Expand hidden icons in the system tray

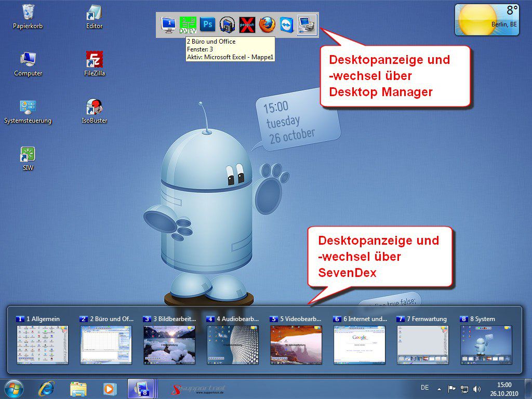(x=440, y=388)
